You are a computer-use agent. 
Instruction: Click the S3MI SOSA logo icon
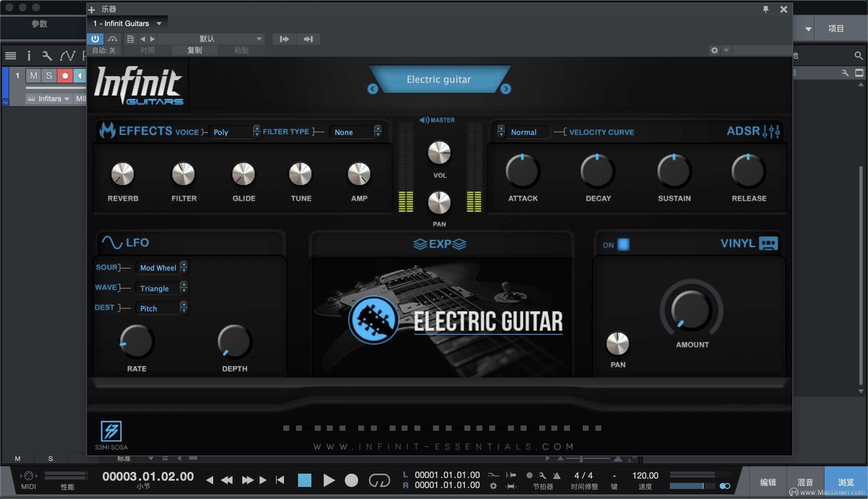(111, 431)
